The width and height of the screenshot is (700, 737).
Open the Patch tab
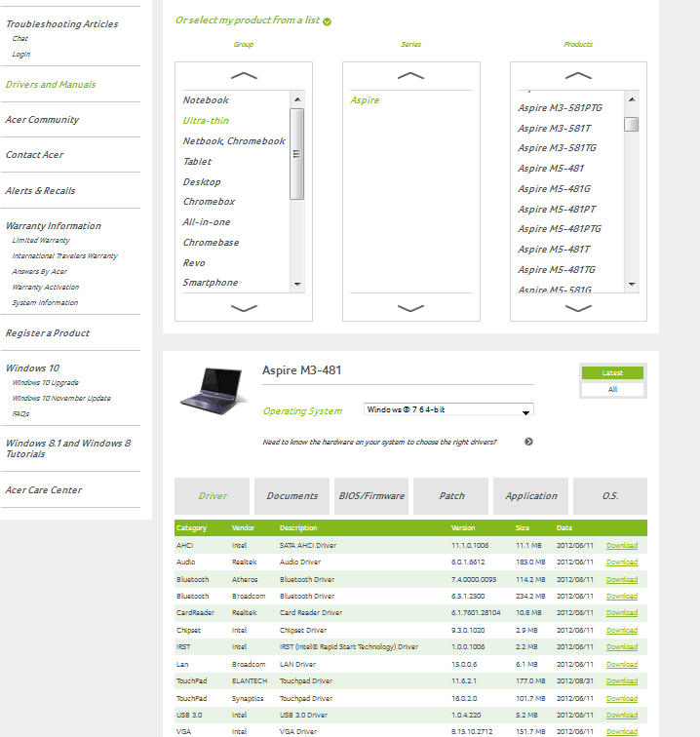point(450,496)
